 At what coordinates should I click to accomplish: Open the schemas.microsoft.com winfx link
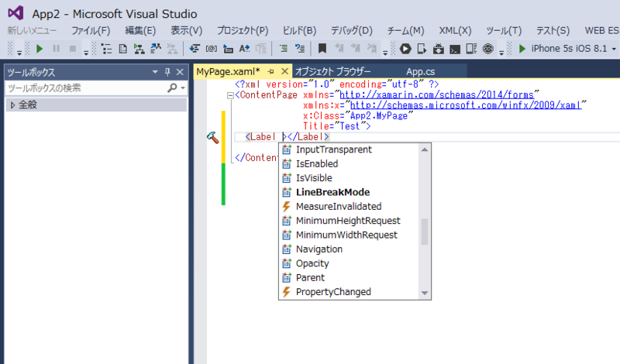466,105
